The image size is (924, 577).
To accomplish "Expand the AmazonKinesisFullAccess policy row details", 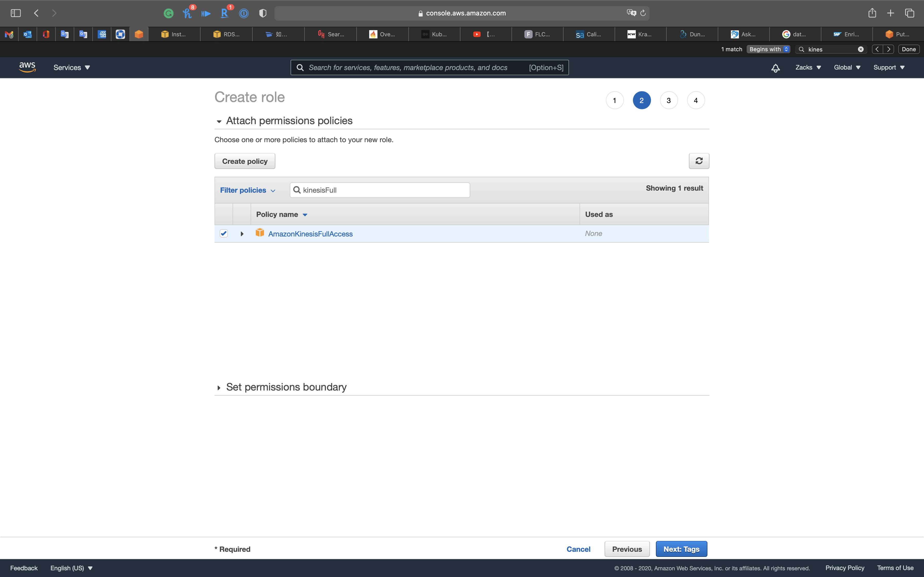I will [242, 234].
